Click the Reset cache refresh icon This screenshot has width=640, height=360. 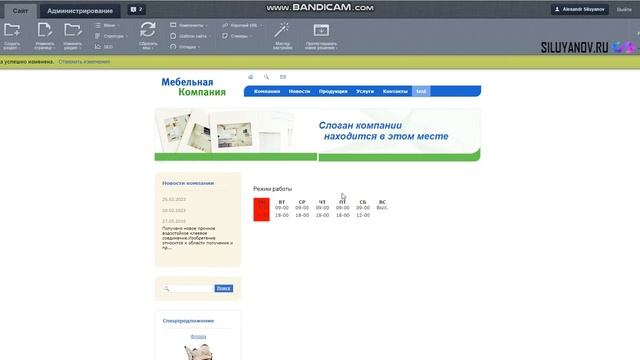[x=148, y=30]
